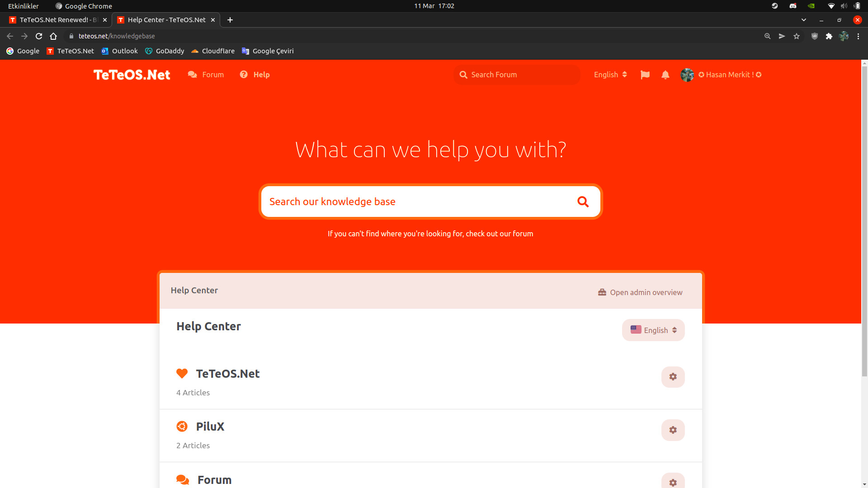
Task: Open the flags icon in header
Action: [x=645, y=75]
